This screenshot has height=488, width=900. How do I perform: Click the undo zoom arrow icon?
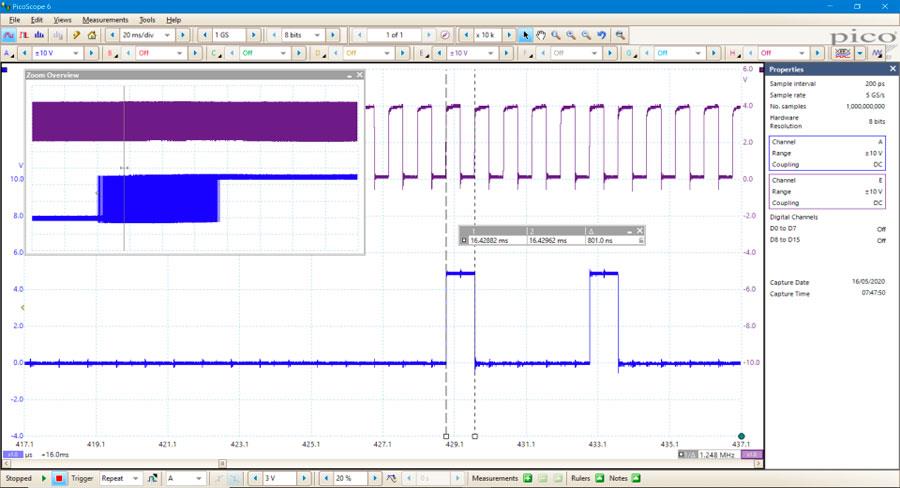coord(602,35)
